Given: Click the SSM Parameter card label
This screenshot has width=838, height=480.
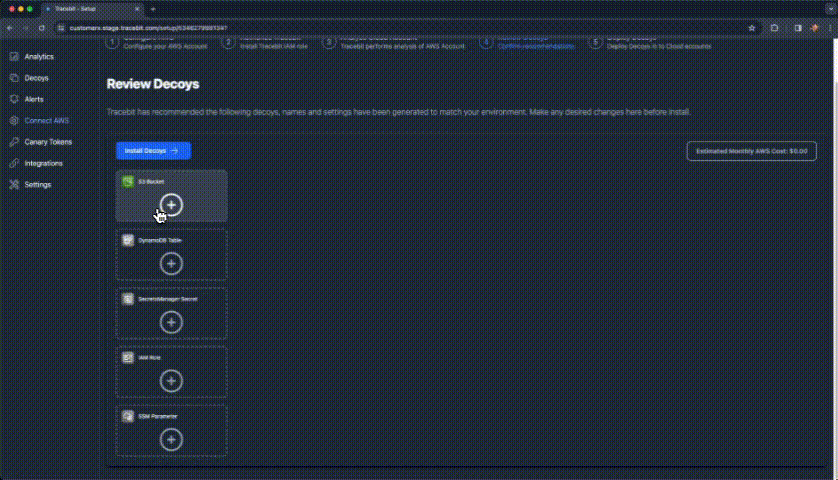Looking at the screenshot, I should 158,416.
